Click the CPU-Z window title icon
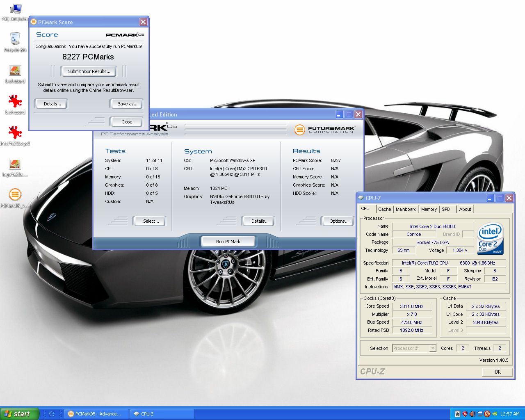The height and width of the screenshot is (420, 525). click(361, 198)
